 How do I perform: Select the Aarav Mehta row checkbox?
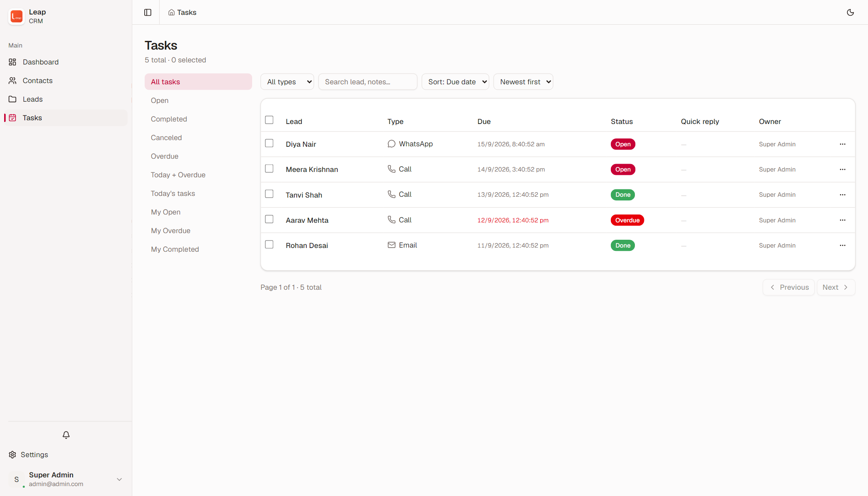[269, 219]
